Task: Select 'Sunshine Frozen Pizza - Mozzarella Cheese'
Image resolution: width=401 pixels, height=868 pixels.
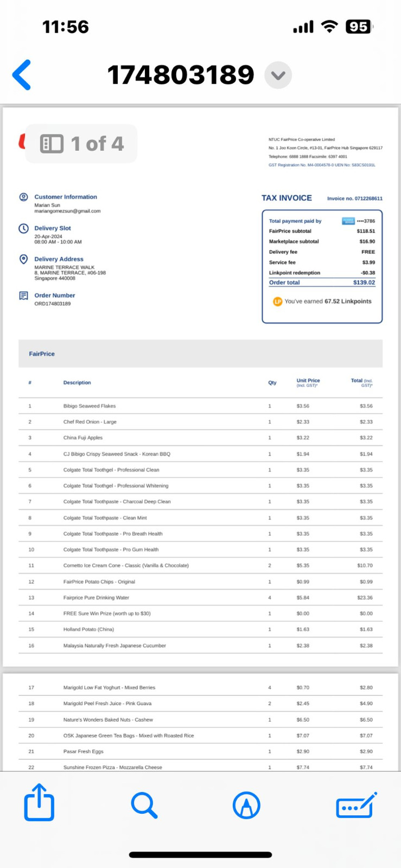Action: tap(112, 767)
